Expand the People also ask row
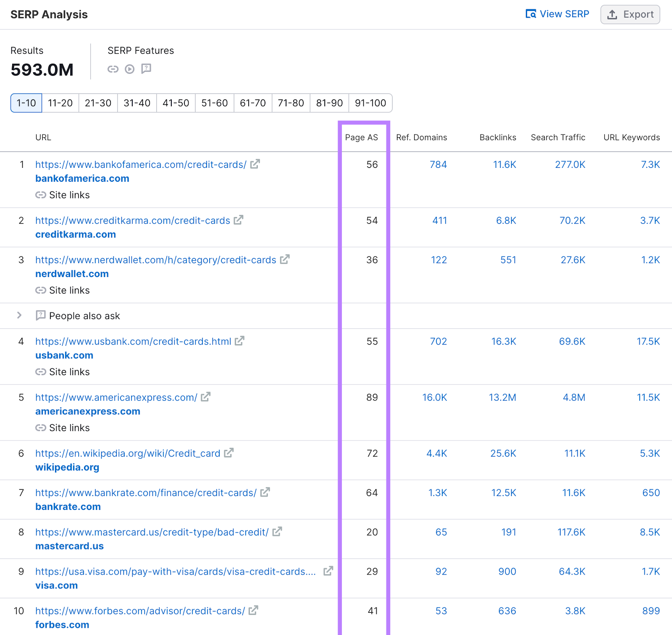 [19, 315]
